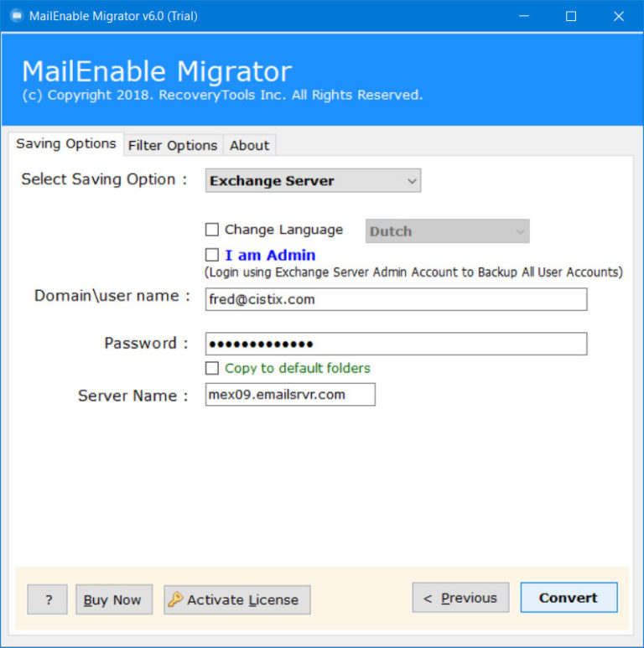The height and width of the screenshot is (648, 644).
Task: Maximize the application window
Action: pyautogui.click(x=571, y=16)
